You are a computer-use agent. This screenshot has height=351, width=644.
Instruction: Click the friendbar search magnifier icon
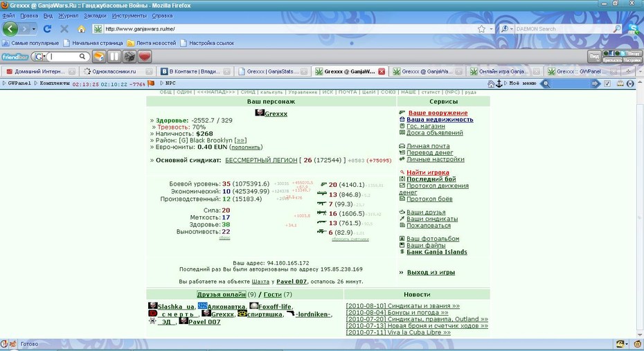coord(82,56)
